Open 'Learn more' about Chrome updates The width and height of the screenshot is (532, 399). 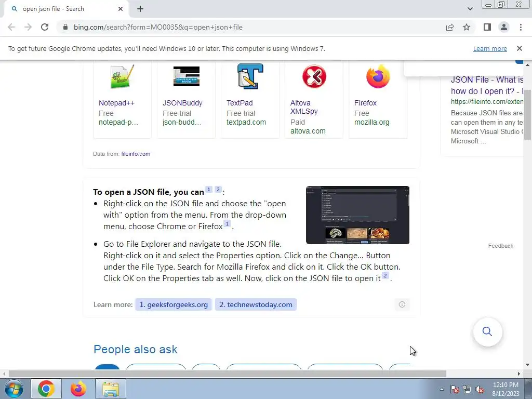click(490, 49)
